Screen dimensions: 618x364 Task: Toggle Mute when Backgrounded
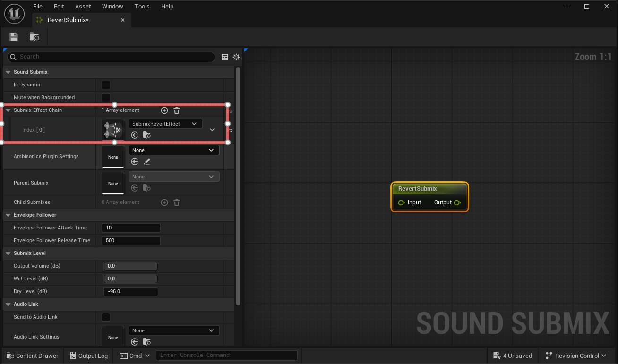coord(105,97)
